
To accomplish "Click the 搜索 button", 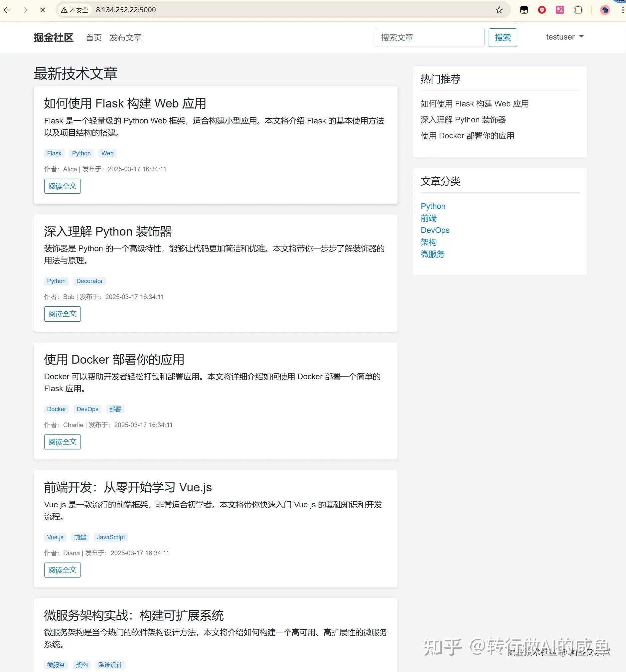I will click(503, 38).
